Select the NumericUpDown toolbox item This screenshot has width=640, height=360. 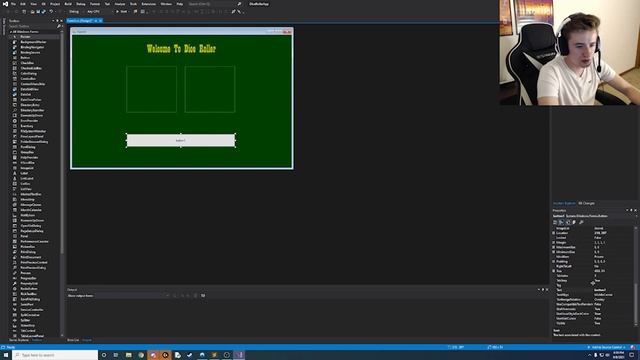point(32,220)
